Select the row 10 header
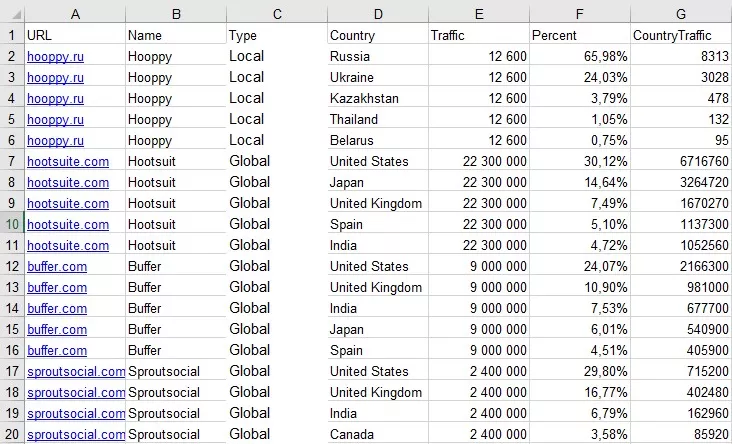The image size is (732, 444). click(x=12, y=225)
